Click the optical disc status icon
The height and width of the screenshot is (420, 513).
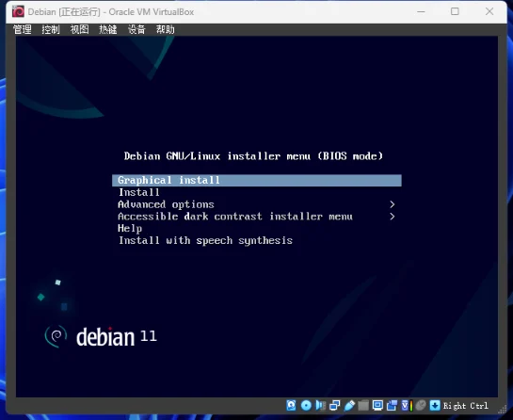(306, 406)
